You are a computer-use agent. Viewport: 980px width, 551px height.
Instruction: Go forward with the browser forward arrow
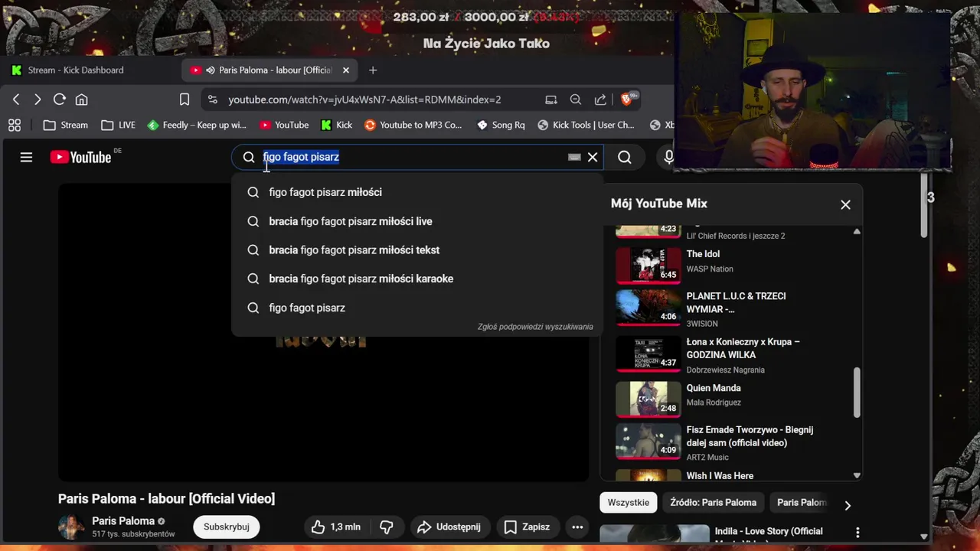coord(38,99)
